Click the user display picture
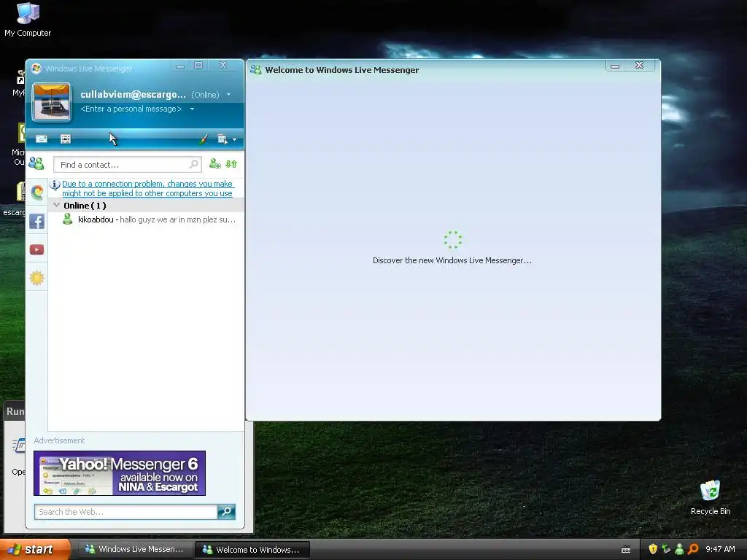This screenshot has width=747, height=560. coord(52,102)
